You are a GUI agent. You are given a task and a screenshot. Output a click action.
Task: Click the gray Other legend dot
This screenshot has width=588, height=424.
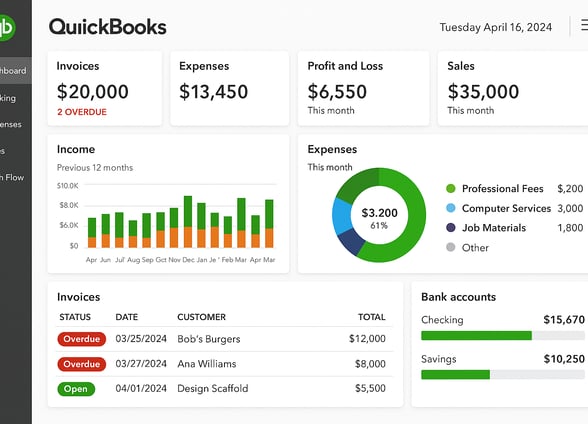[451, 247]
